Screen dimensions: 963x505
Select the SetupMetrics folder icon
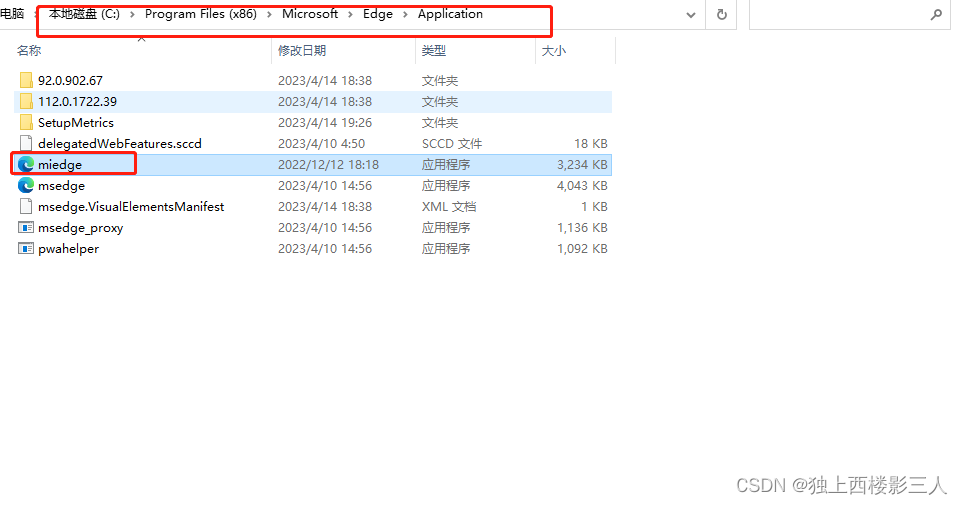point(26,122)
